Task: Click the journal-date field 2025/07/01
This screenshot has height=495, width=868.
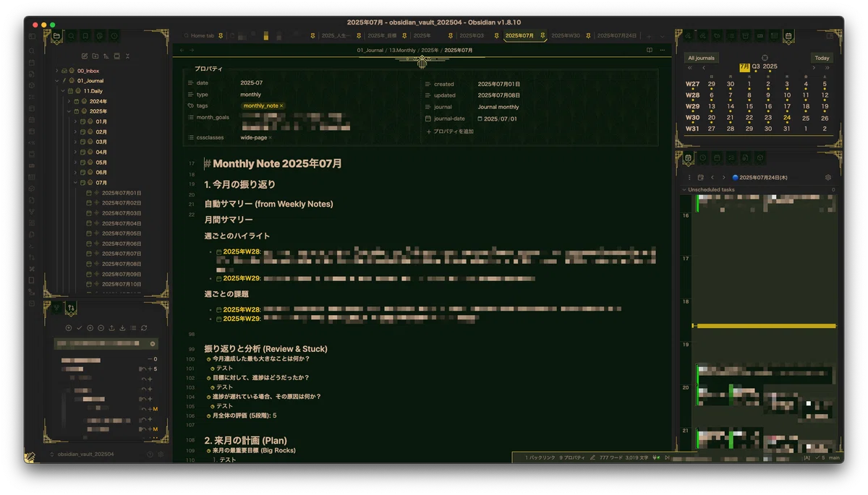Action: tap(495, 119)
